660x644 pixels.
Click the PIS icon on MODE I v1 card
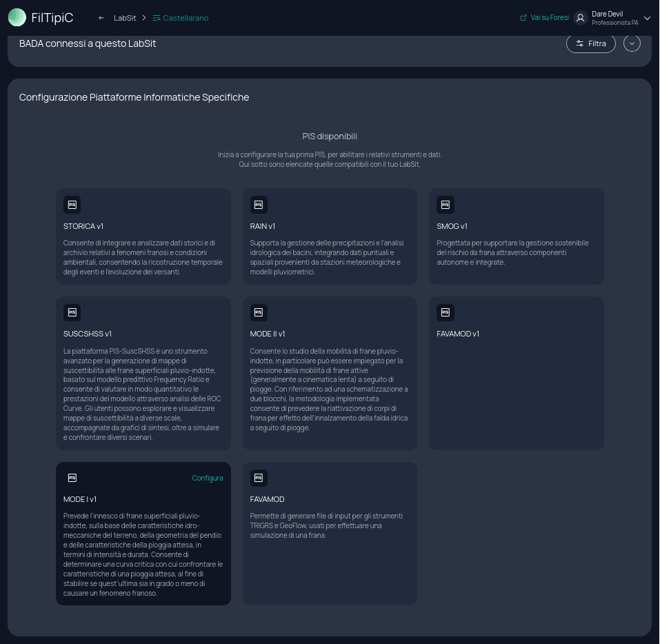click(x=72, y=478)
